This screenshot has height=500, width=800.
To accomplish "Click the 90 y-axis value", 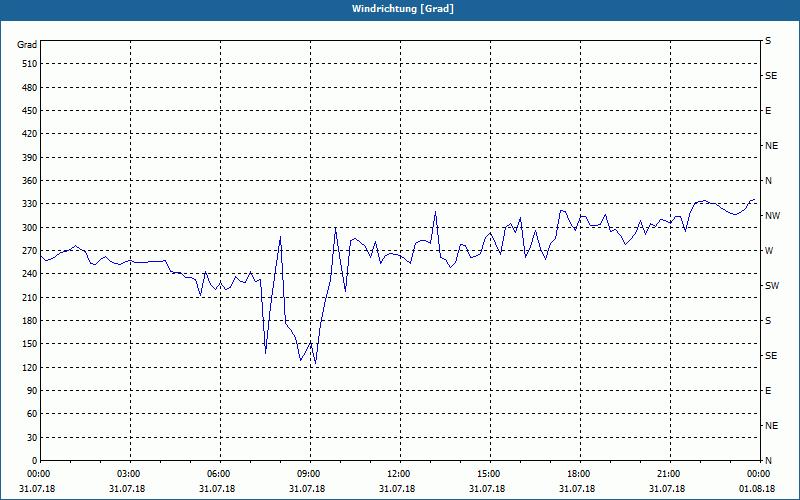I will coord(32,391).
